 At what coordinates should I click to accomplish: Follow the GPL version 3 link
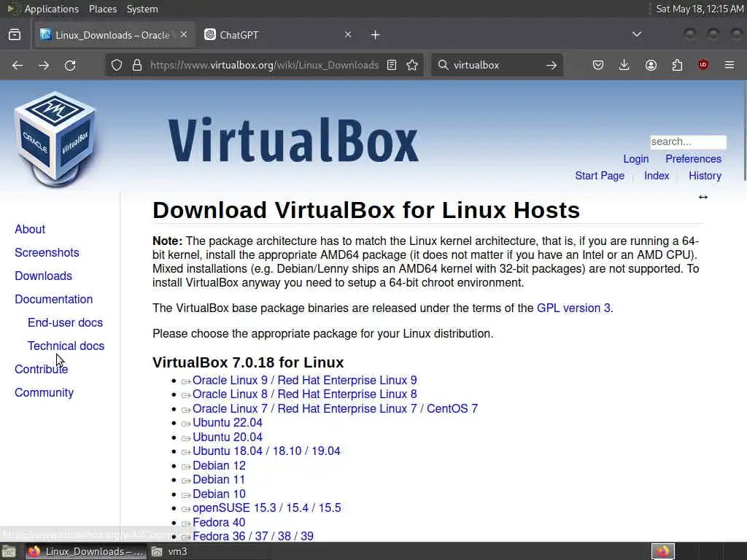click(x=573, y=308)
